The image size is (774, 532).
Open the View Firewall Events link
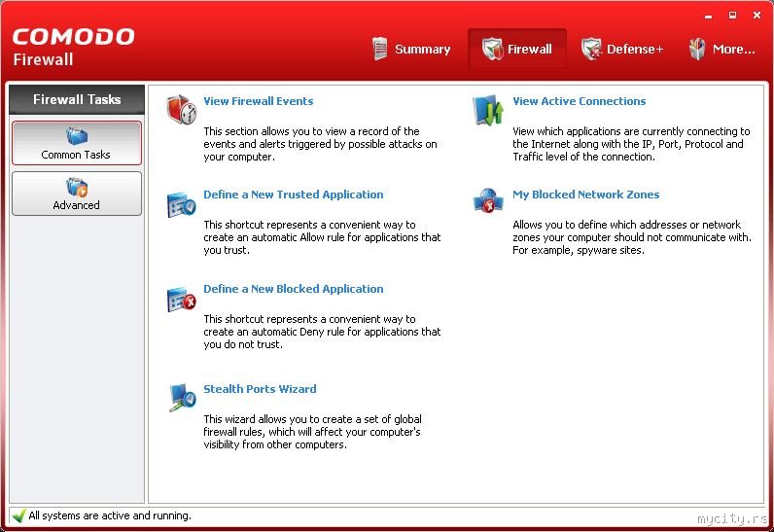(x=259, y=101)
